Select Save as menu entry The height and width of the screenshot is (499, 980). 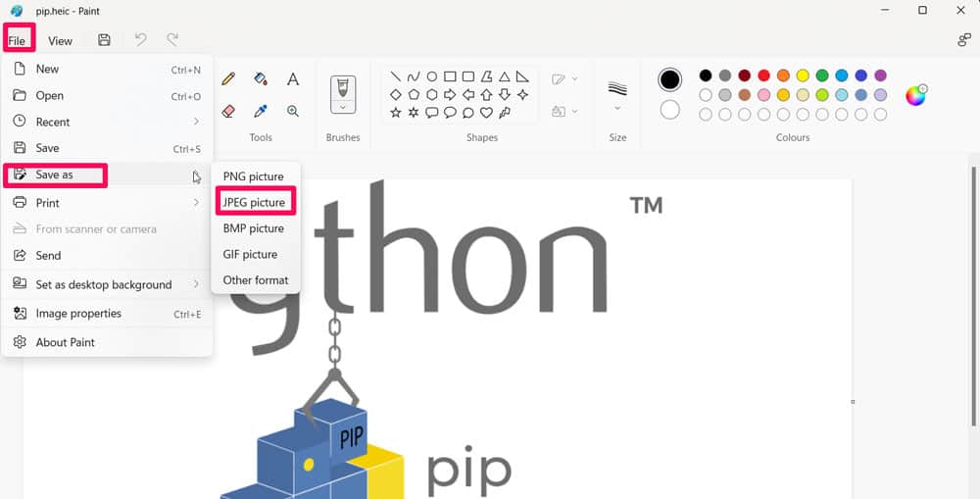click(108, 175)
